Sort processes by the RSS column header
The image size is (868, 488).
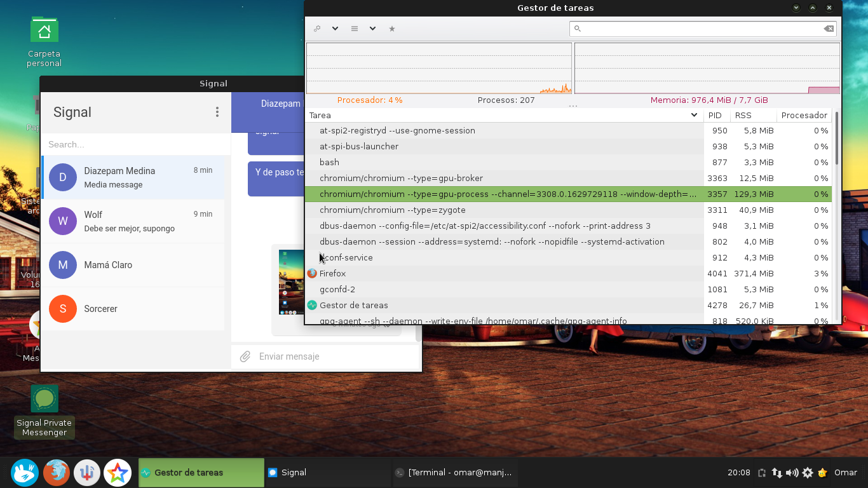click(x=743, y=115)
